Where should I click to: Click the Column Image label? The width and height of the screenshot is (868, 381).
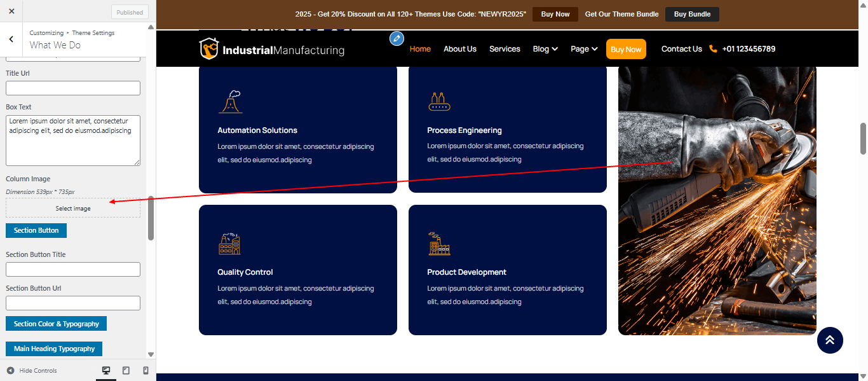coord(28,179)
